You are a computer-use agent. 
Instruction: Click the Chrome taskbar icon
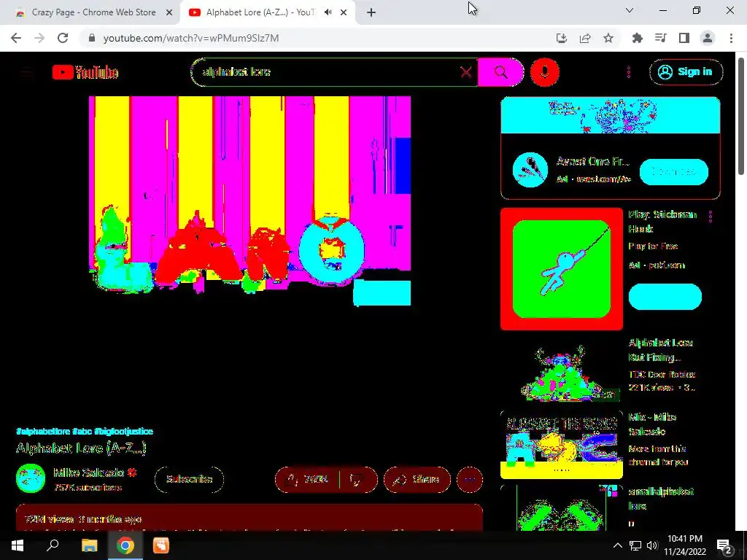coord(125,545)
